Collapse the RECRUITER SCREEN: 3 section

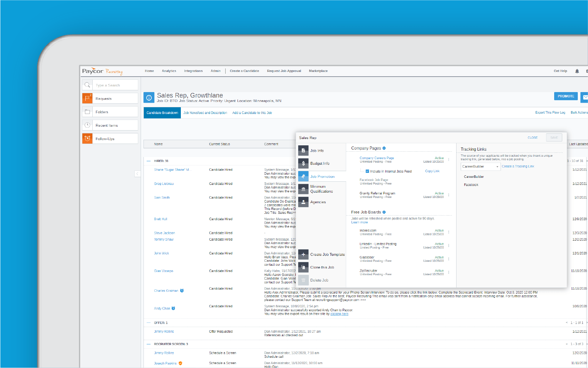click(x=148, y=344)
